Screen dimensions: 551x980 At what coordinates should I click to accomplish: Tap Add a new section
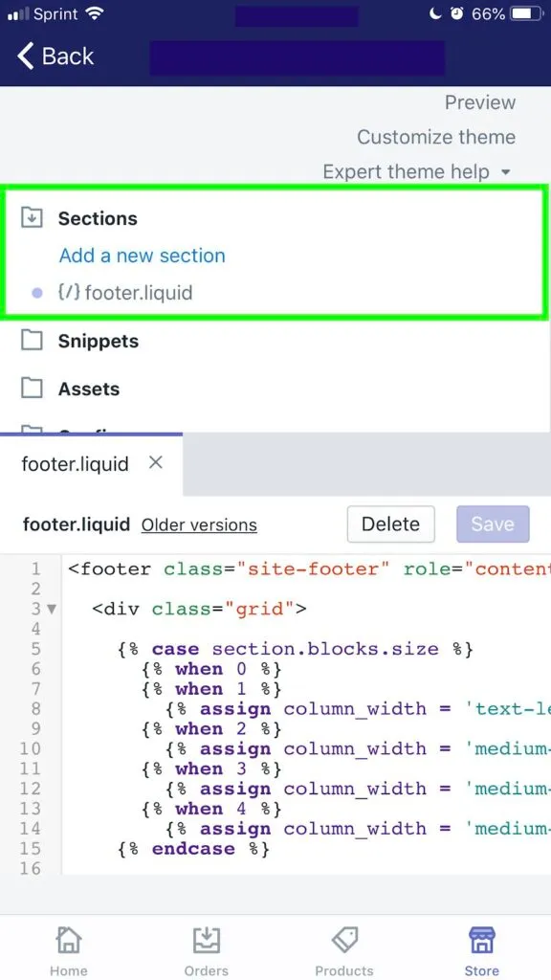[142, 256]
